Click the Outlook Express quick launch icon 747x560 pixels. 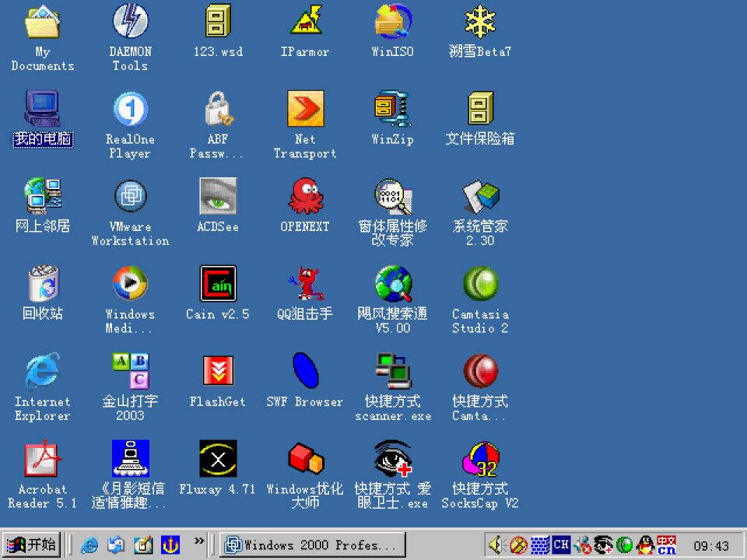pos(116,545)
